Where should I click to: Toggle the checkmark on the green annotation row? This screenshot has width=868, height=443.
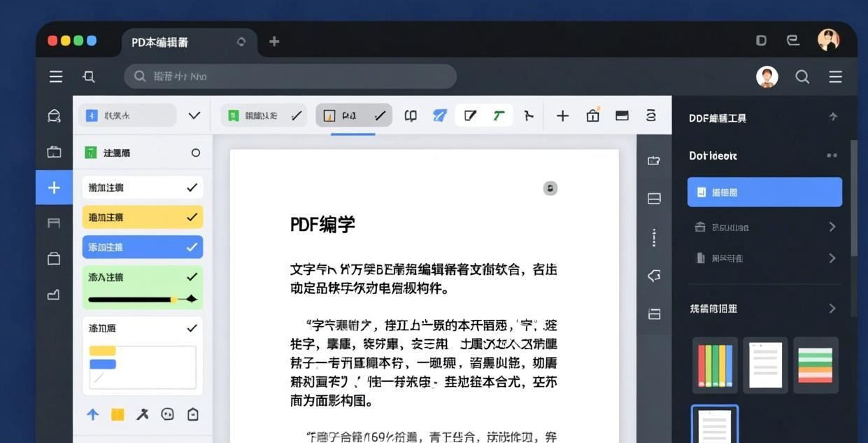click(192, 277)
